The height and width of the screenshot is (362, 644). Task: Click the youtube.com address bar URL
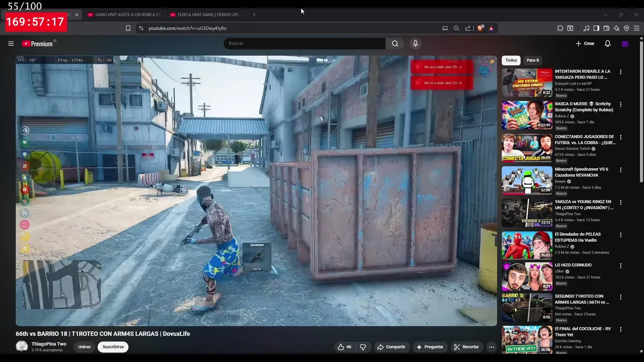187,28
